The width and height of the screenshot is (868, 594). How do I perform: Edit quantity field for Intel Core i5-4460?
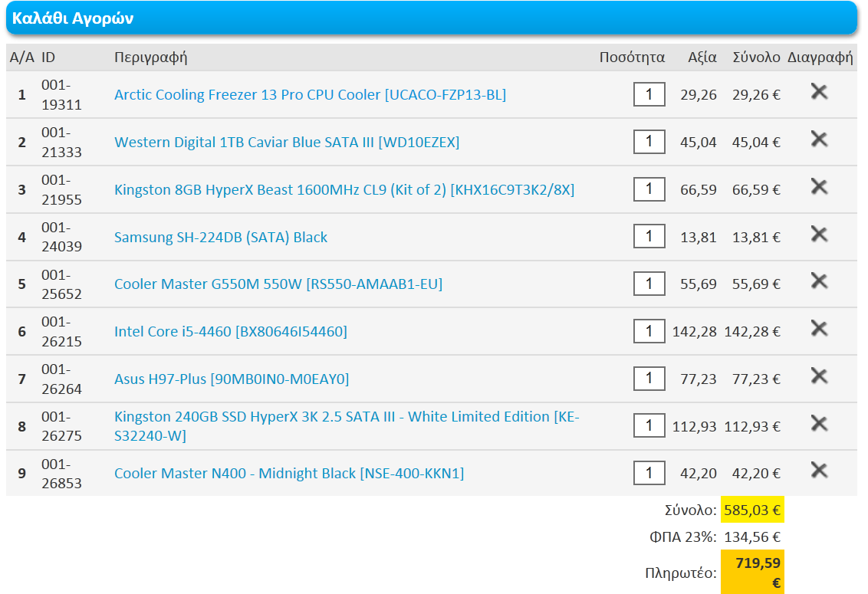tap(649, 332)
